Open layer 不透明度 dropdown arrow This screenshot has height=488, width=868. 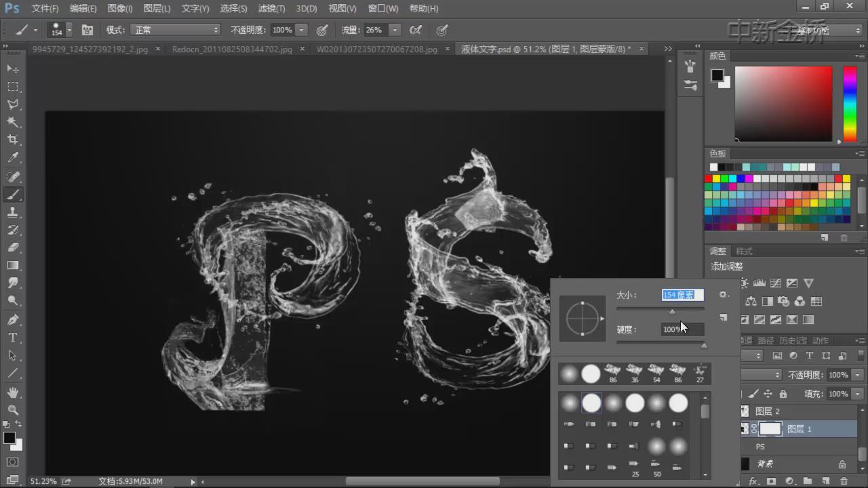[858, 375]
